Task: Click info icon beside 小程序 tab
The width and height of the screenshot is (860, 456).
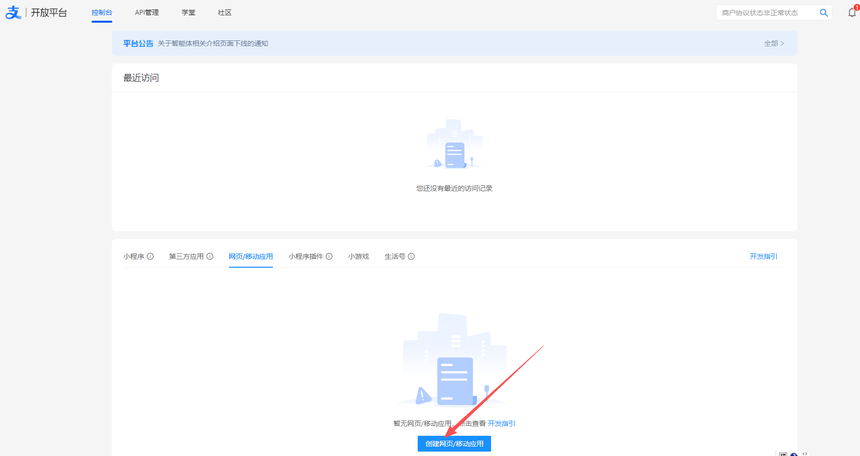Action: pos(151,257)
